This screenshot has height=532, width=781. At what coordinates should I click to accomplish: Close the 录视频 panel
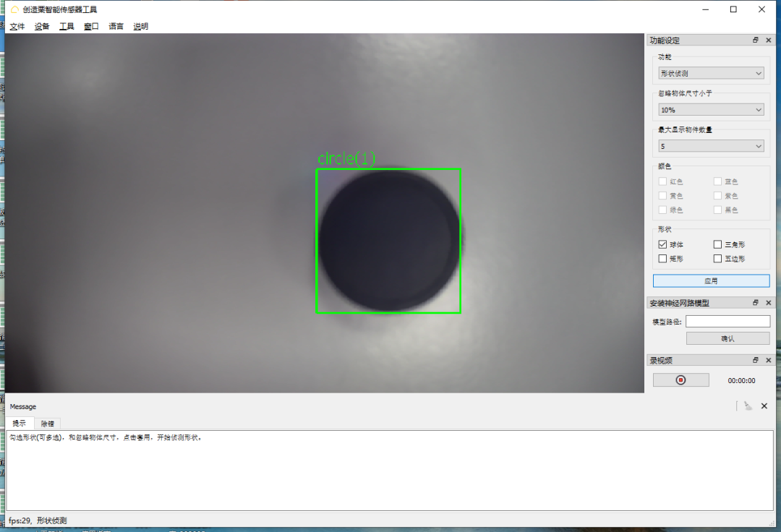click(x=769, y=360)
